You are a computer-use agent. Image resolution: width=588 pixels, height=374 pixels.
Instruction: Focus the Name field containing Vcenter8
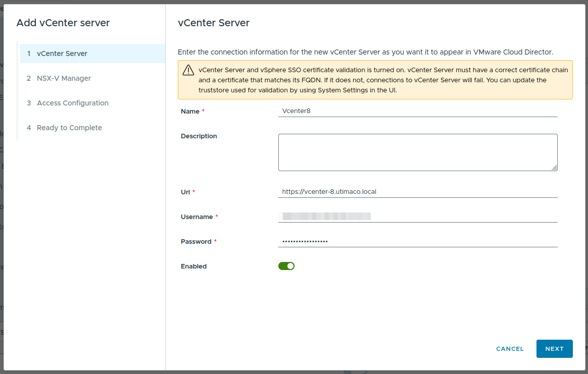click(418, 111)
